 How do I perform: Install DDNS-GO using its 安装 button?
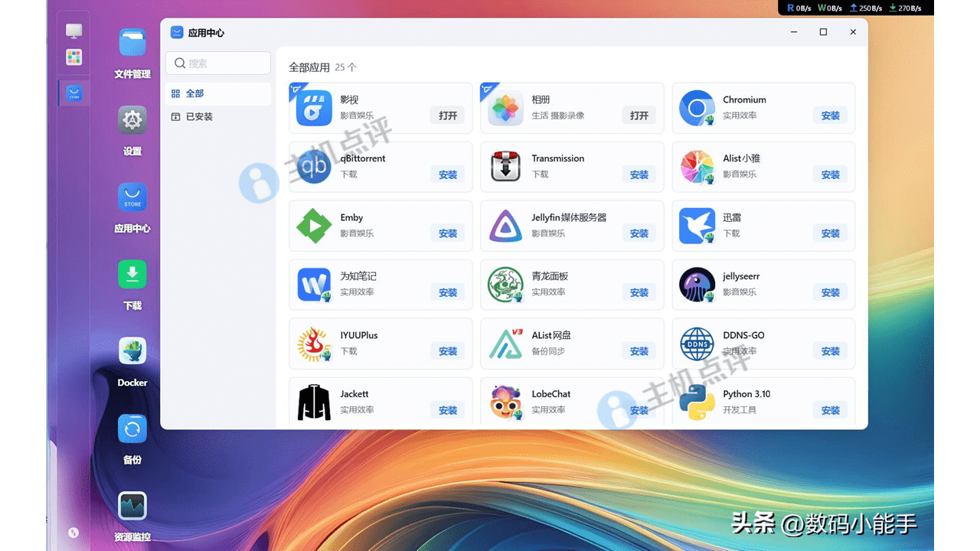pyautogui.click(x=831, y=351)
